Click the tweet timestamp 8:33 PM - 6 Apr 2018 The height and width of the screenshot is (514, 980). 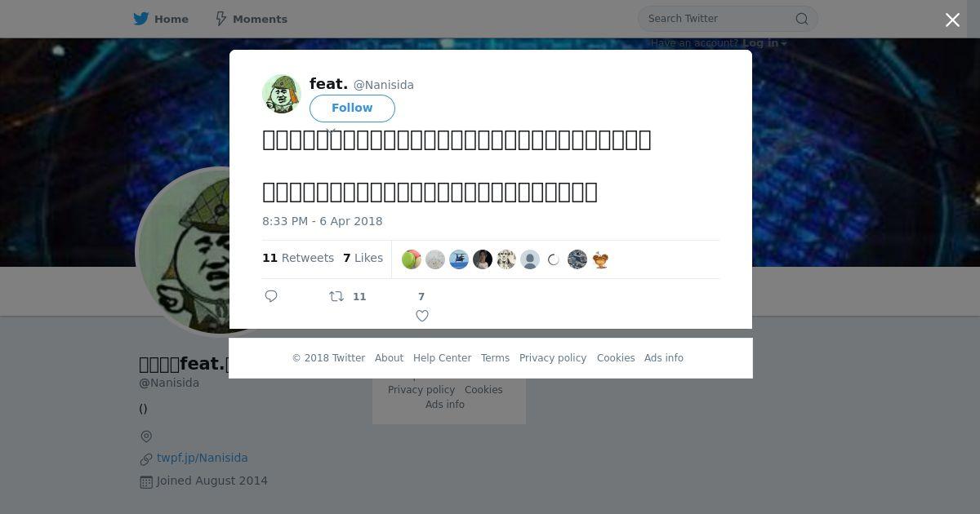(x=323, y=221)
